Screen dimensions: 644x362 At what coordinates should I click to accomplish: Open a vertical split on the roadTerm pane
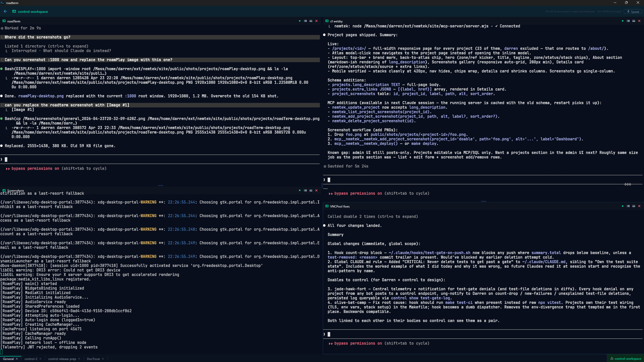(305, 21)
